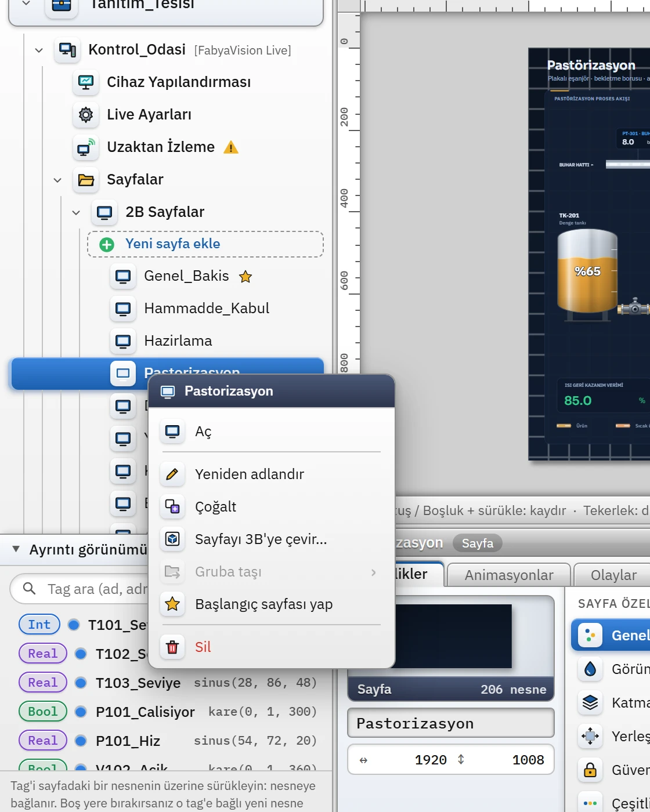Switch to the Animasyonlar tab
This screenshot has width=650, height=812.
pos(509,575)
